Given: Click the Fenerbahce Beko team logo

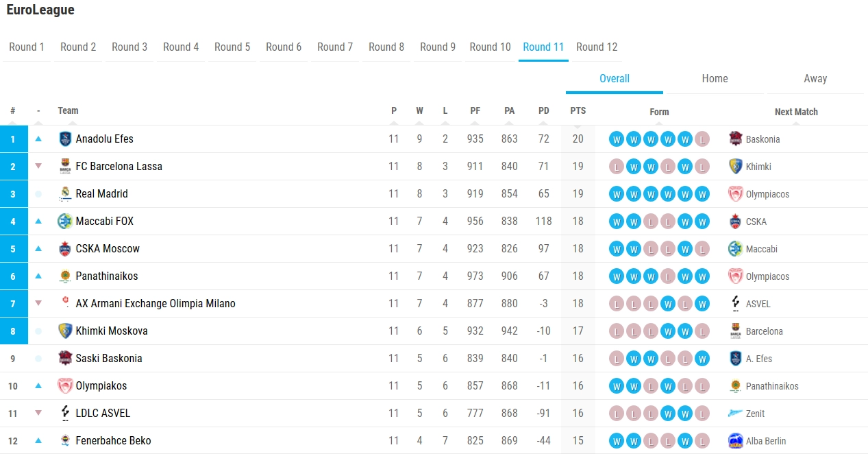Looking at the screenshot, I should pyautogui.click(x=65, y=440).
